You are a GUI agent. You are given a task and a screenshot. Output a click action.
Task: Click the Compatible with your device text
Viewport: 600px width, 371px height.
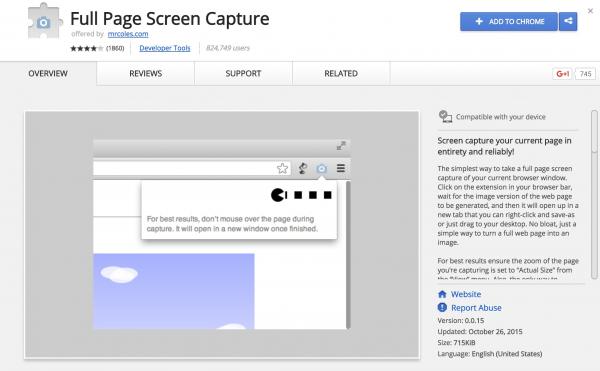click(501, 117)
